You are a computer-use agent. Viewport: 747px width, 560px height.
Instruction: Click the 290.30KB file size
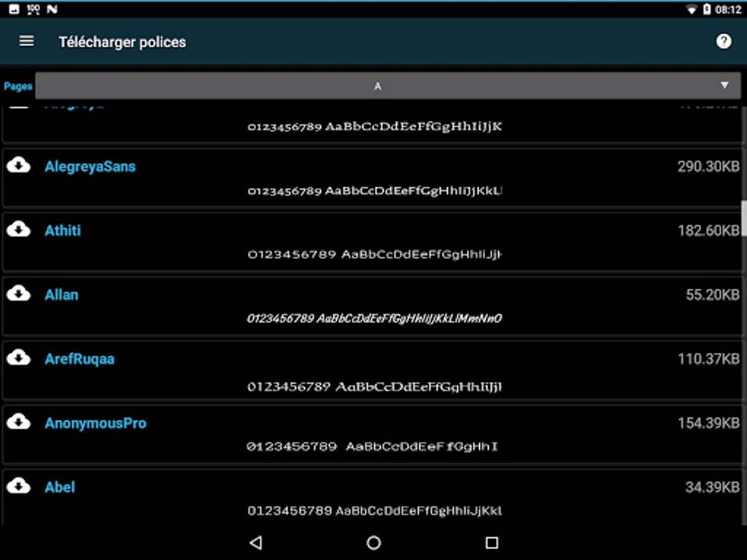708,166
